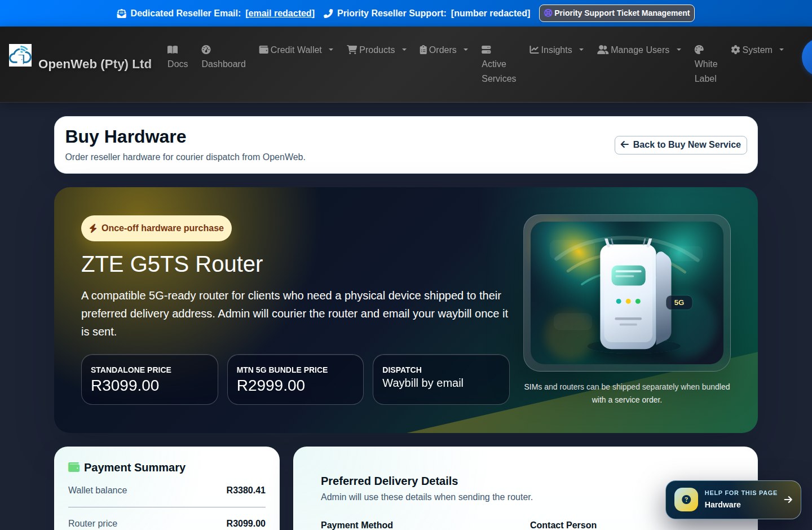Viewport: 812px width, 530px height.
Task: Click the System gear icon
Action: 735,50
